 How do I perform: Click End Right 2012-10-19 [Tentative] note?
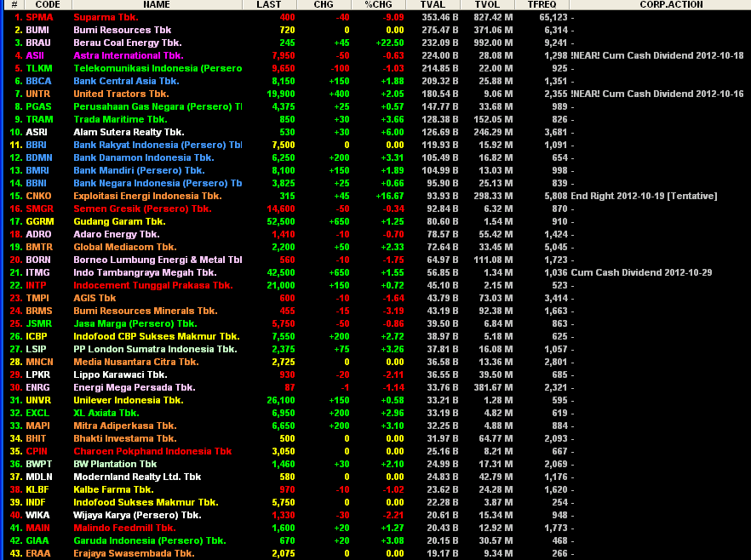644,196
